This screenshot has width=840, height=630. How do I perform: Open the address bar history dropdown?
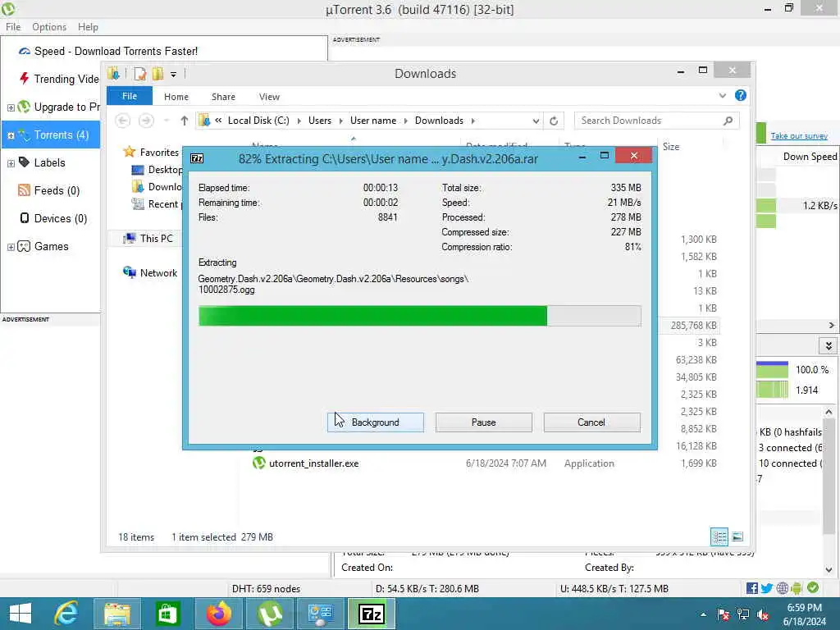click(536, 121)
